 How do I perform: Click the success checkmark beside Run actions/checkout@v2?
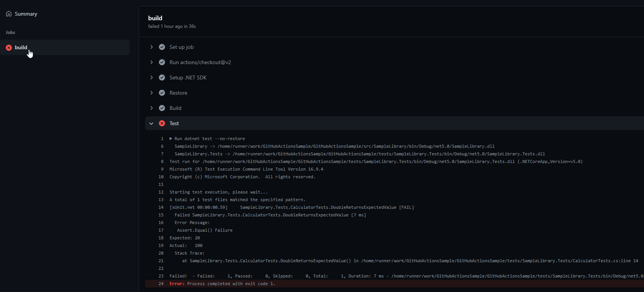162,62
